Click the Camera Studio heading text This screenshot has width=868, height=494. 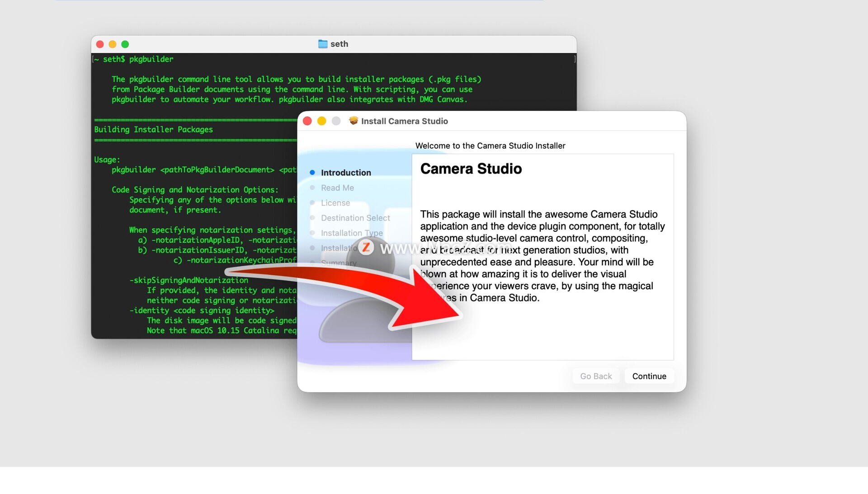click(471, 169)
